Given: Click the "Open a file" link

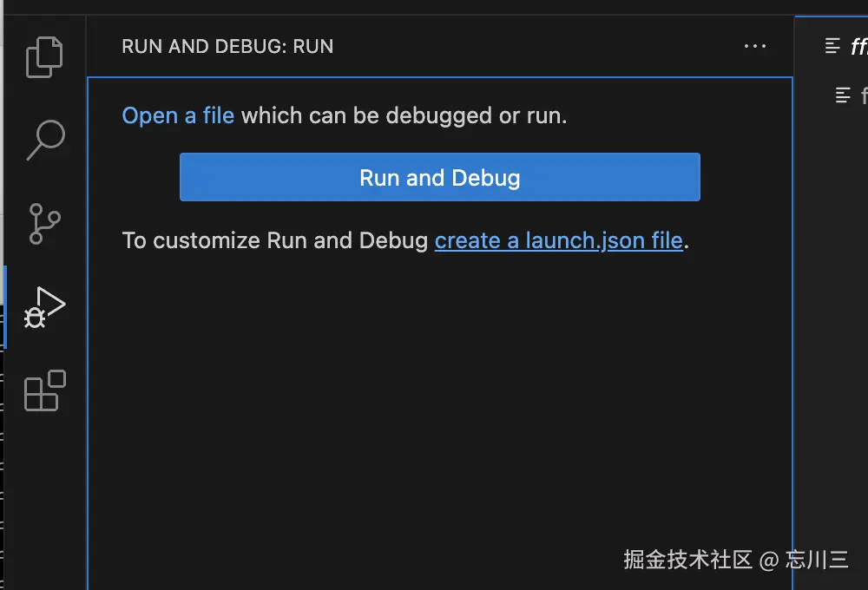Looking at the screenshot, I should pos(178,115).
